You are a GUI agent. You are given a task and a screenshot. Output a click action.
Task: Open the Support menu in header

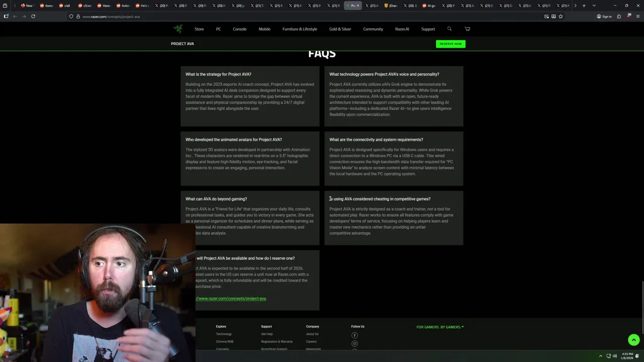click(428, 29)
